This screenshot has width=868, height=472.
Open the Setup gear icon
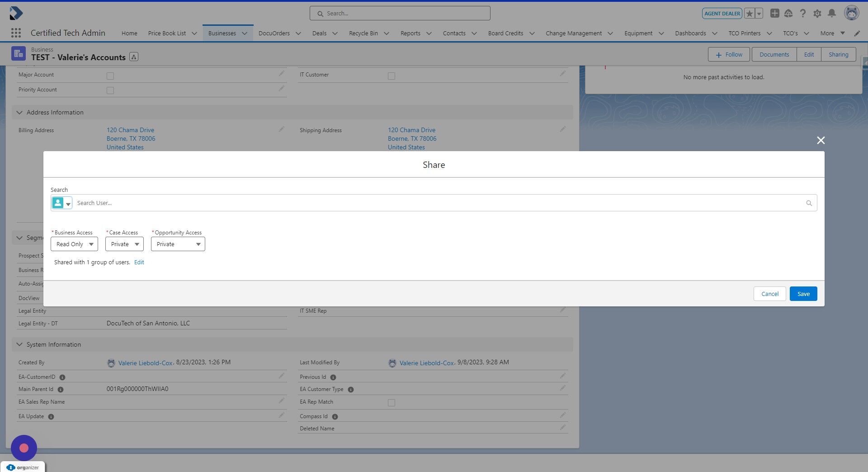click(817, 13)
